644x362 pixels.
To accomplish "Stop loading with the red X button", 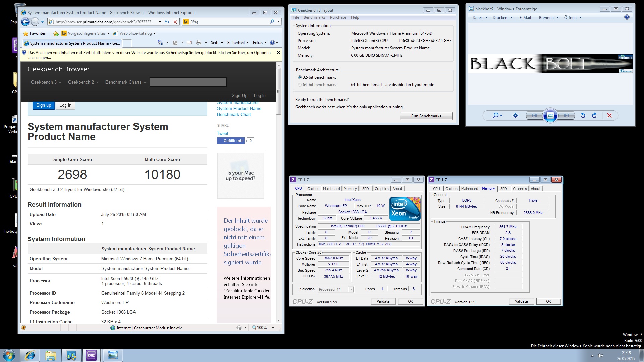I will tap(175, 22).
